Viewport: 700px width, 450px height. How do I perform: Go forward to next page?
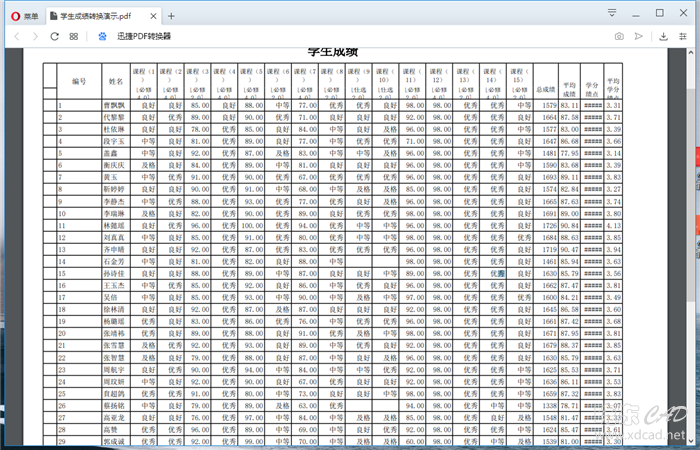36,36
